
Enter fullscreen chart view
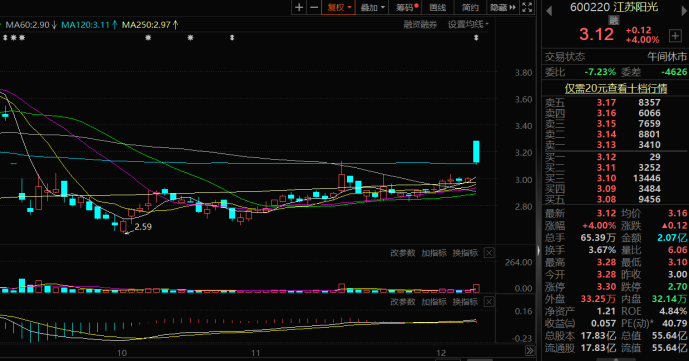[x=527, y=7]
